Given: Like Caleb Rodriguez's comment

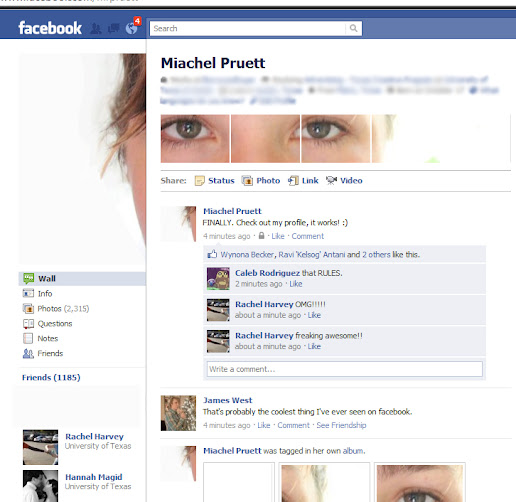Looking at the screenshot, I should click(296, 284).
